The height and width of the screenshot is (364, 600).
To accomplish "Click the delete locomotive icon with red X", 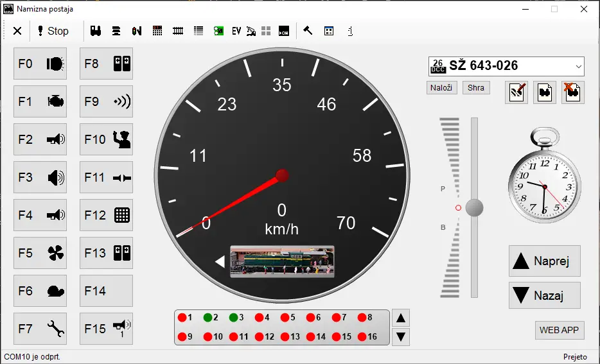I will [x=572, y=92].
